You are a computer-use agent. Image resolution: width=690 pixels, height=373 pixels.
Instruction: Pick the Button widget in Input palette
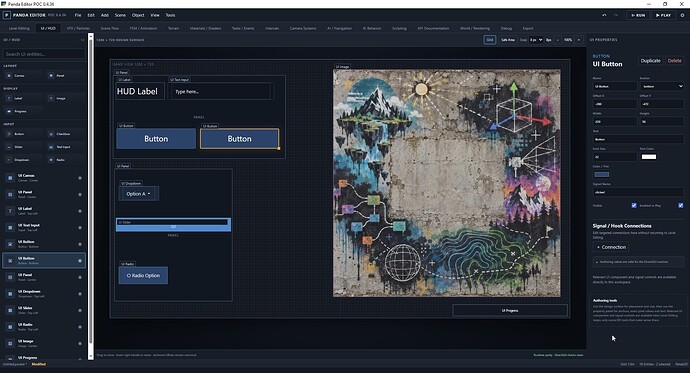tap(23, 134)
